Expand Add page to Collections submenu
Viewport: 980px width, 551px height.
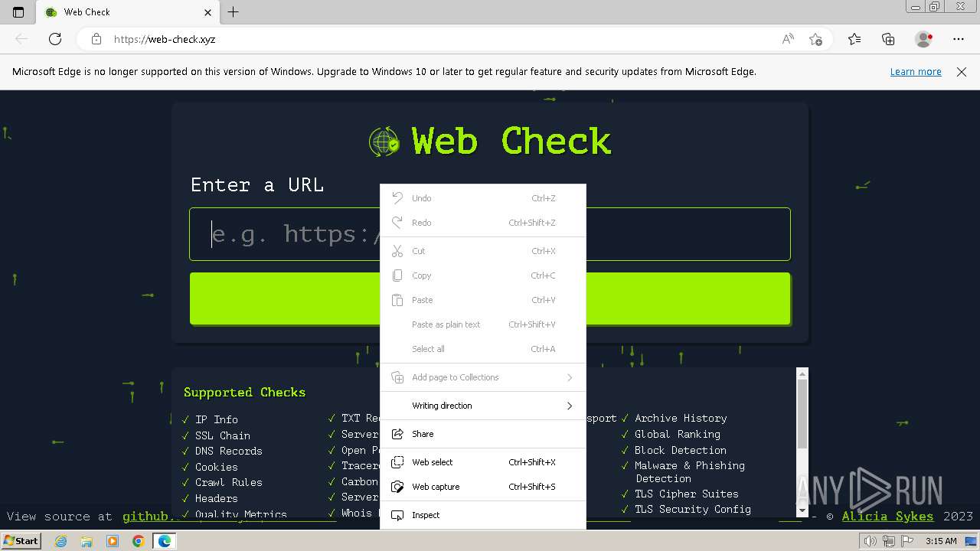(x=483, y=377)
